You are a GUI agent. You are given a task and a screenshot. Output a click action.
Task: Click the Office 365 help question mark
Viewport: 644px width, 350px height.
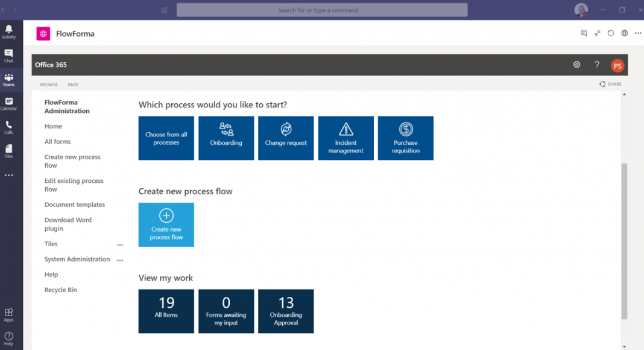pyautogui.click(x=597, y=65)
